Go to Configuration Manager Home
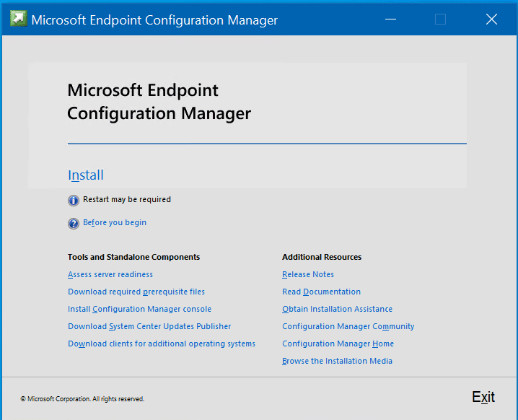The width and height of the screenshot is (518, 420). click(x=338, y=344)
